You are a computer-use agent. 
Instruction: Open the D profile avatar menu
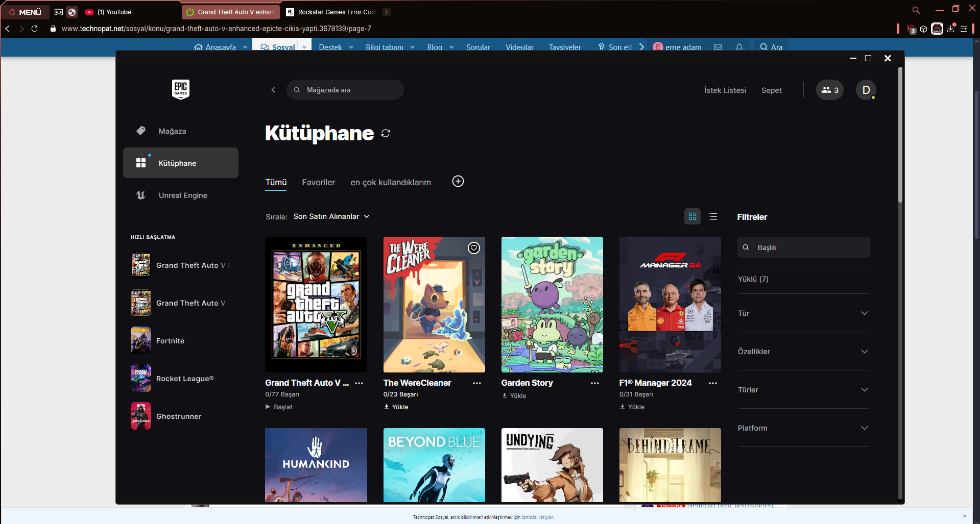[866, 90]
